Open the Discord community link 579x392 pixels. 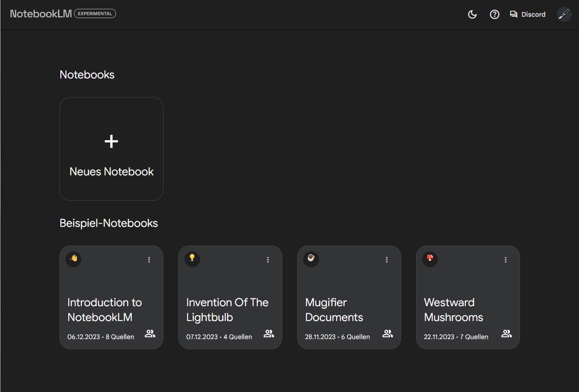527,14
